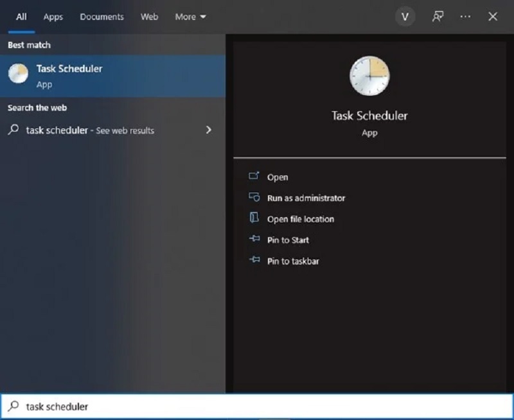Open the Web search tab
Image resolution: width=514 pixels, height=420 pixels.
(x=148, y=17)
